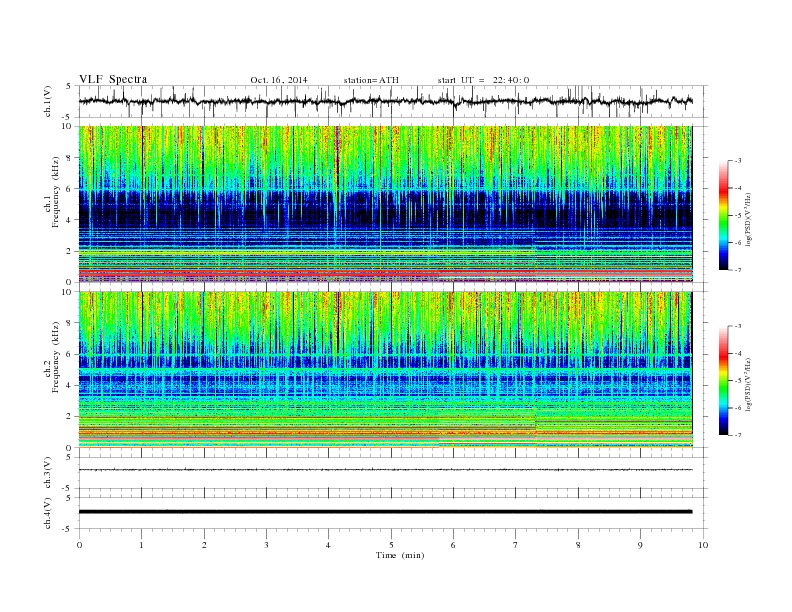Screen dimensions: 792x612
Task: Click the "VLF Spectra" title text
Action: coord(113,79)
